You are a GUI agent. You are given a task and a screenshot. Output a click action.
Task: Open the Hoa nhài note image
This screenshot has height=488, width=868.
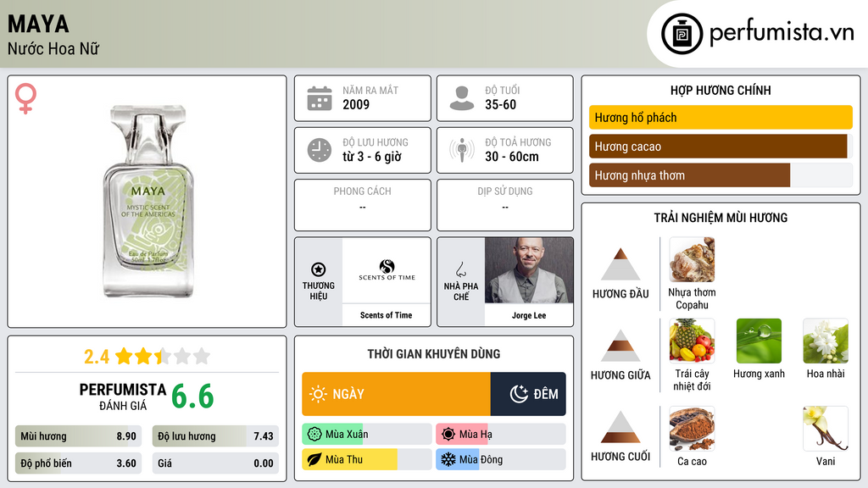[826, 341]
